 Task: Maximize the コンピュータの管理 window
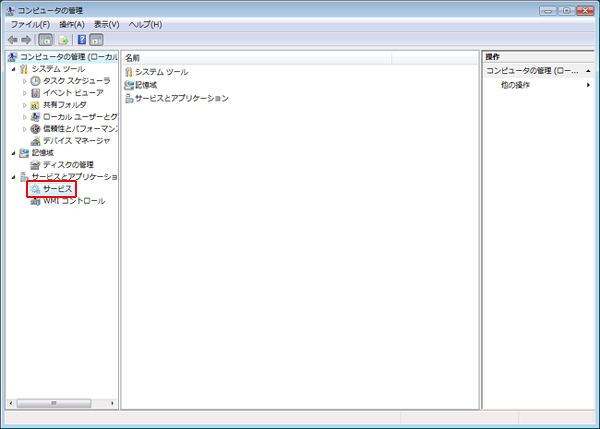click(567, 11)
